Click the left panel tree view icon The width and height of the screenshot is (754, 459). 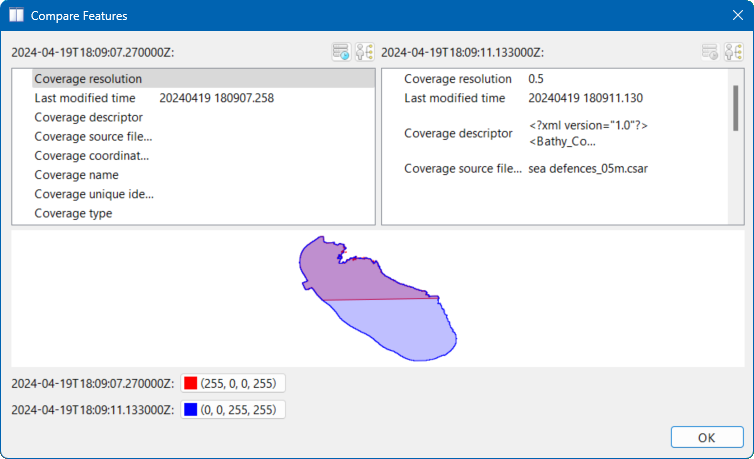(364, 52)
